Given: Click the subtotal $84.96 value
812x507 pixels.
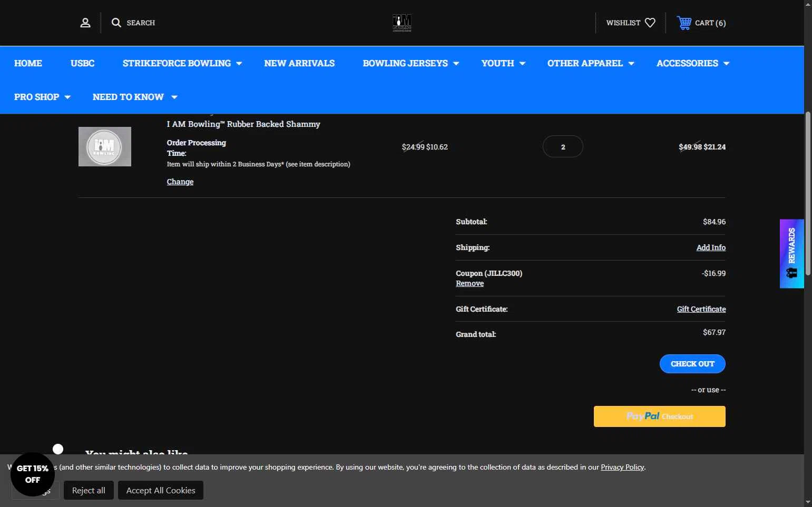Looking at the screenshot, I should coord(714,222).
